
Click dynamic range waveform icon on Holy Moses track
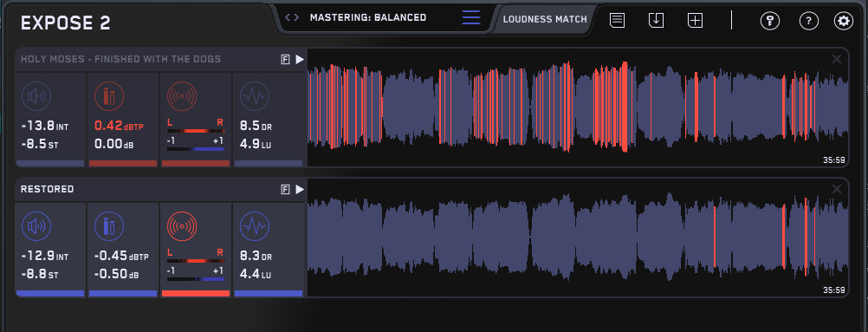255,96
